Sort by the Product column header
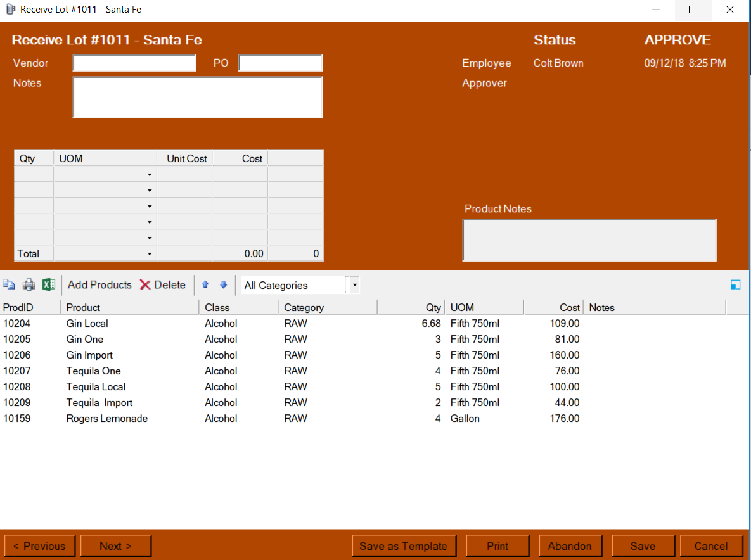Viewport: 751px width, 560px height. click(130, 307)
